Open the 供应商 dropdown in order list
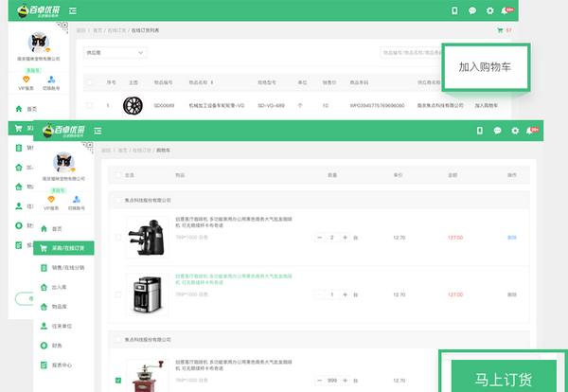 (115, 53)
